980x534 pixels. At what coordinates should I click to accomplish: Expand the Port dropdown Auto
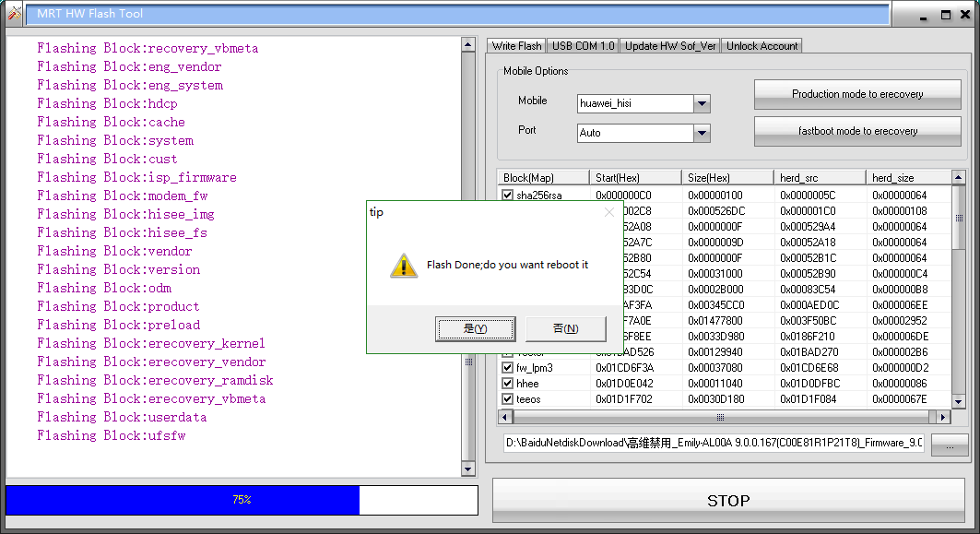click(x=702, y=133)
